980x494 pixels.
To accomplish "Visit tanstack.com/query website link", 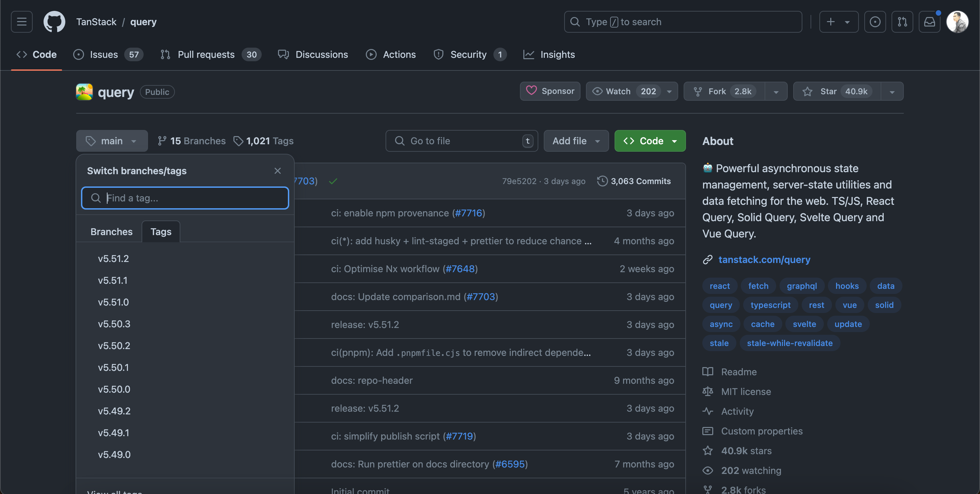I will tap(764, 259).
